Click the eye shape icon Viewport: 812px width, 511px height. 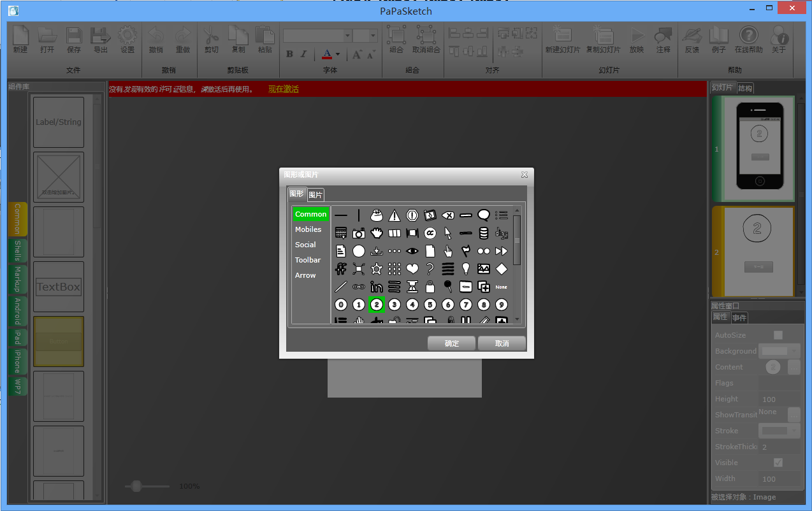click(412, 251)
